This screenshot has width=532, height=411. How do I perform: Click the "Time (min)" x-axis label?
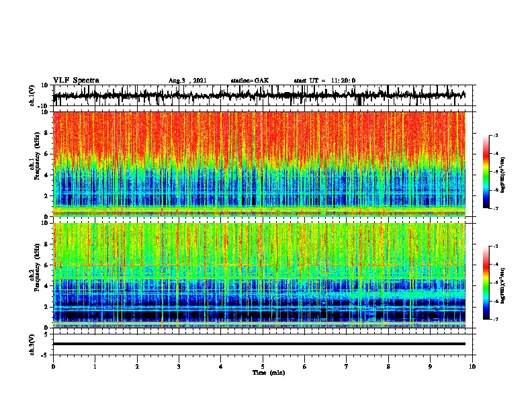pyautogui.click(x=269, y=373)
